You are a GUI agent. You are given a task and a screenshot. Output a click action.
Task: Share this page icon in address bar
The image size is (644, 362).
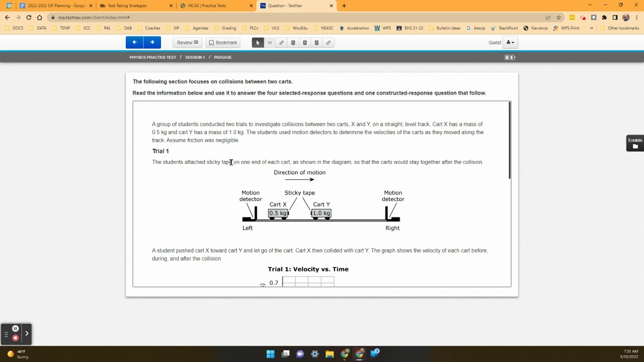[x=548, y=18]
